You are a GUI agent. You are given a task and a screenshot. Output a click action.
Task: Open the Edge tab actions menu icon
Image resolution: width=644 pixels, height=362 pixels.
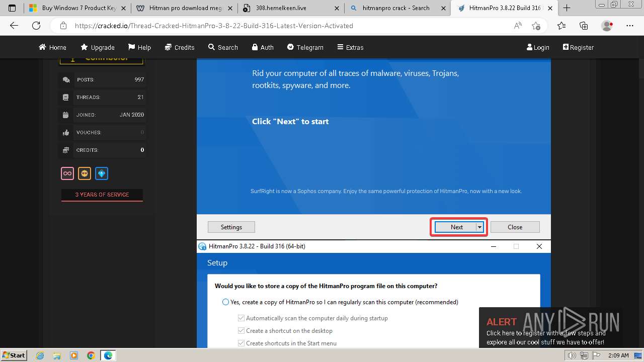point(12,8)
